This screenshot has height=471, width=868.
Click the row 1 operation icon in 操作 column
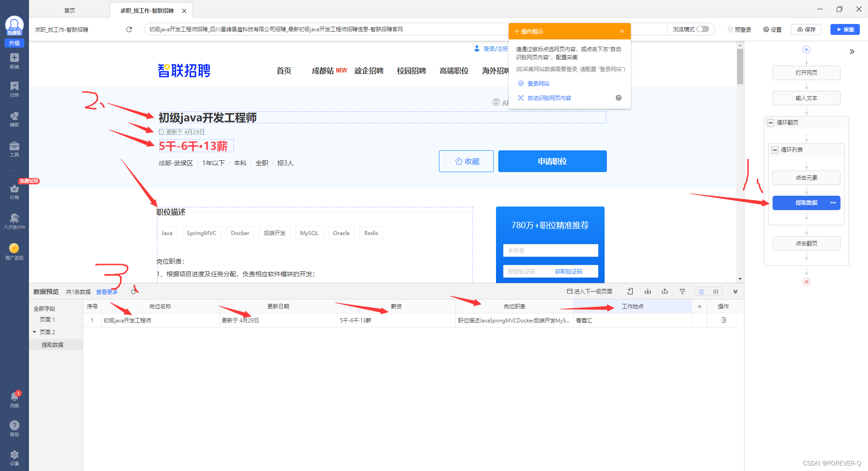[723, 320]
